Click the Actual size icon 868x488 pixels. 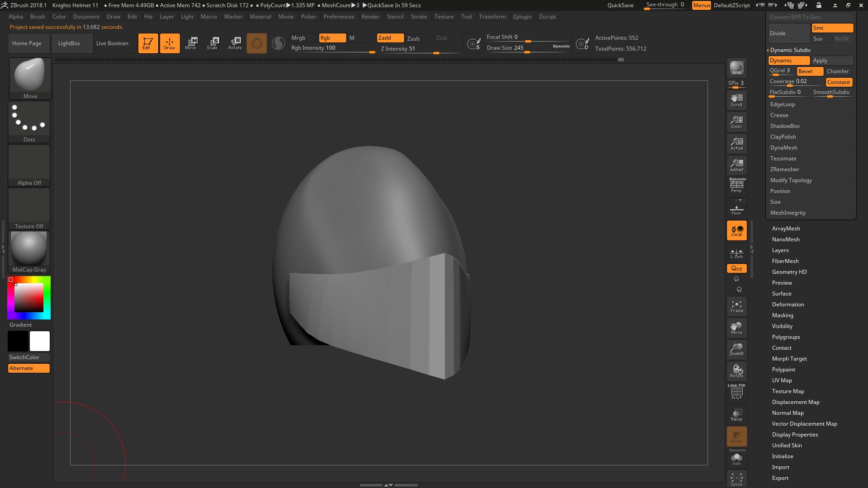point(736,144)
